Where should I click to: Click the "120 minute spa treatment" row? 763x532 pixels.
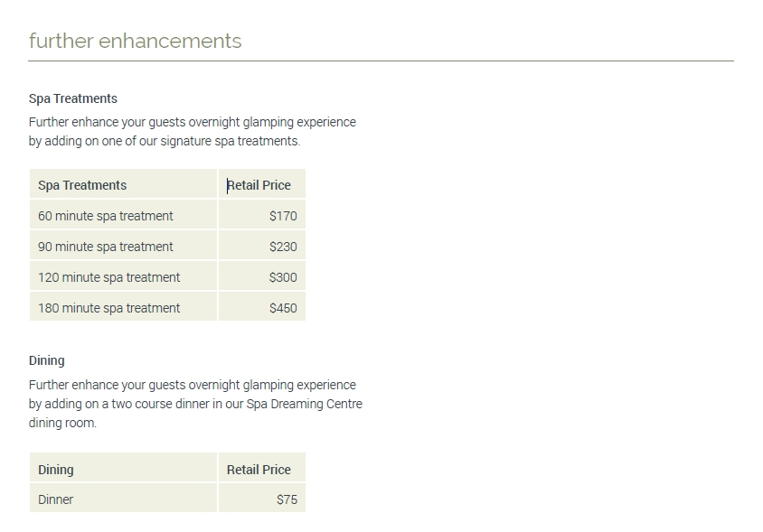pyautogui.click(x=109, y=277)
